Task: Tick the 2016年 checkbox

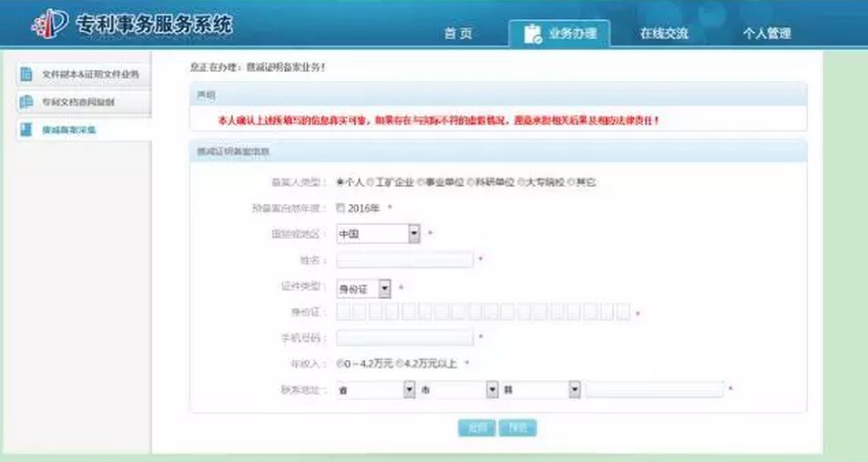Action: [342, 208]
